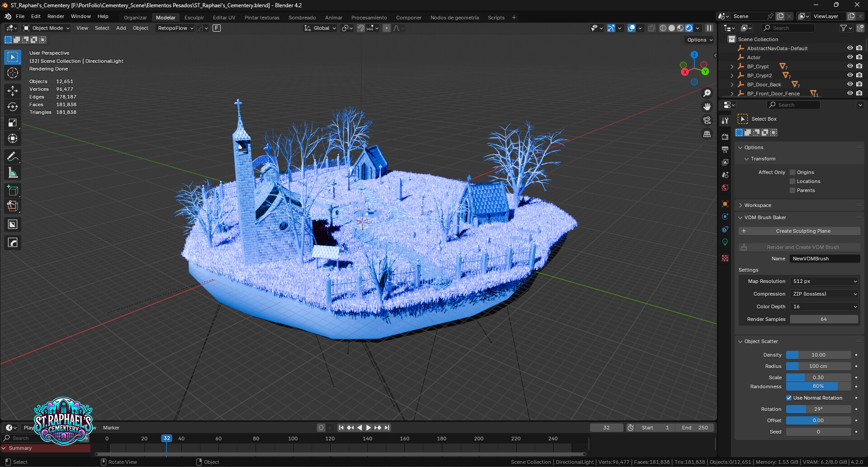Activate the Rotate tool
The image size is (868, 467).
12,106
